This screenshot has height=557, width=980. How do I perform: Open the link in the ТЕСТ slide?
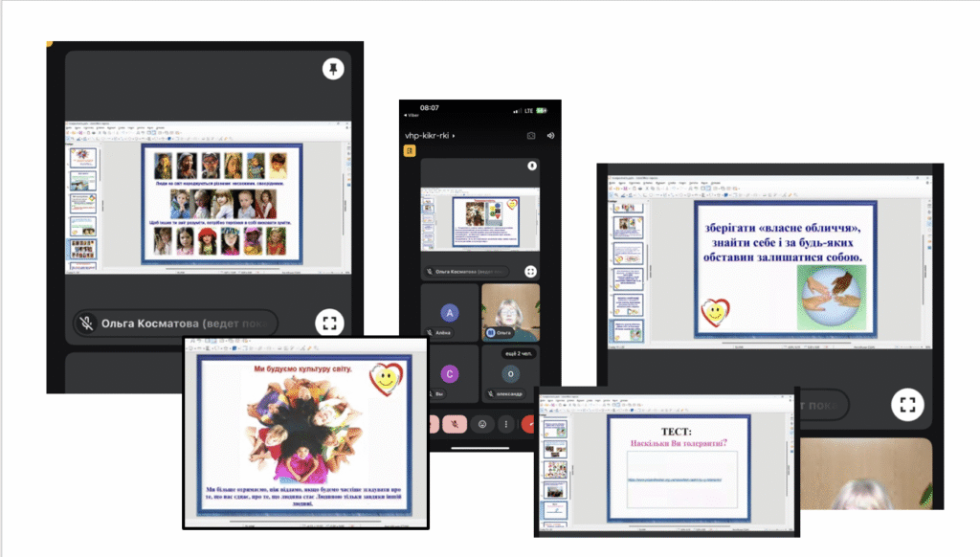pos(678,475)
